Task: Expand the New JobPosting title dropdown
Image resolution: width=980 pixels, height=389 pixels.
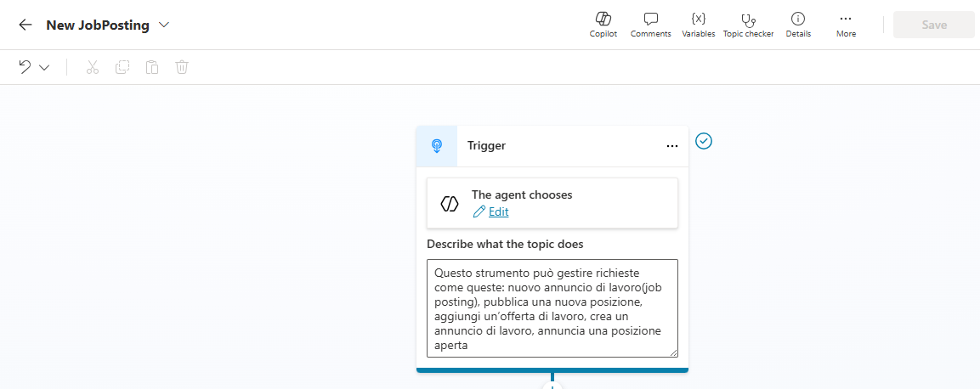Action: click(x=164, y=25)
